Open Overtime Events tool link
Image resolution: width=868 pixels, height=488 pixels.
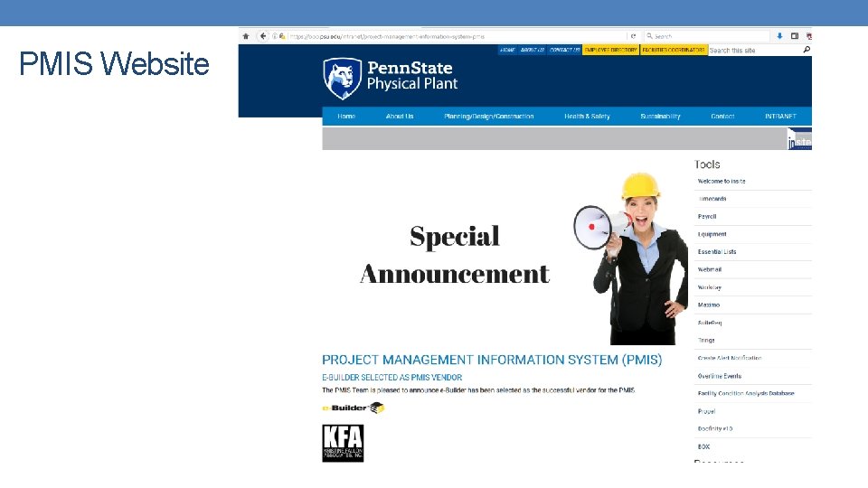pyautogui.click(x=719, y=376)
